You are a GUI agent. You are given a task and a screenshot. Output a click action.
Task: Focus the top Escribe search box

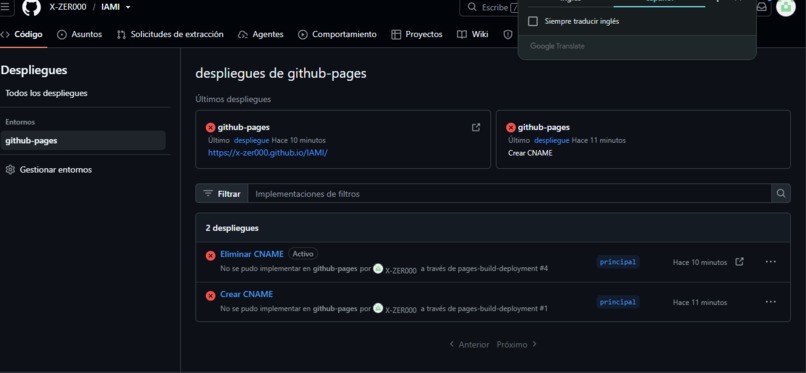point(488,7)
